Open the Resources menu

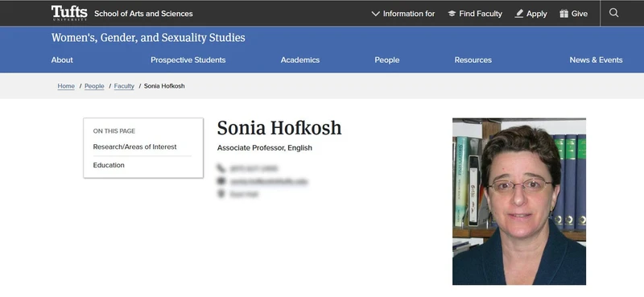(473, 60)
